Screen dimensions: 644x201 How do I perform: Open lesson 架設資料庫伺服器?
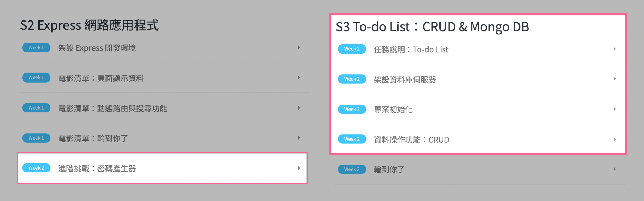405,80
